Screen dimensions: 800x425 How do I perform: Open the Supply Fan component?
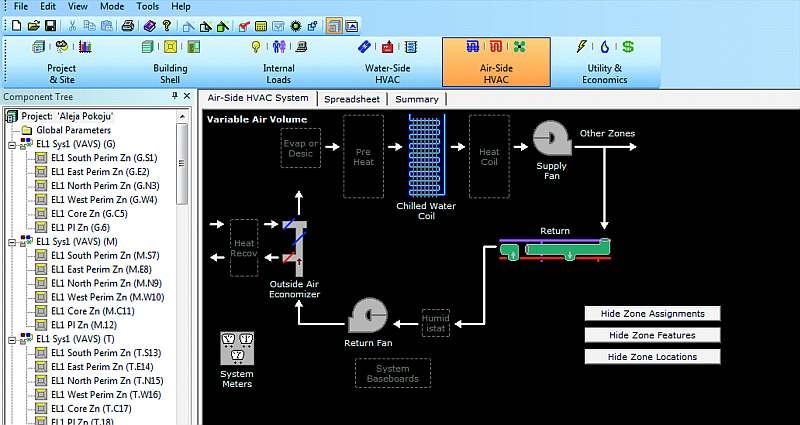[552, 138]
